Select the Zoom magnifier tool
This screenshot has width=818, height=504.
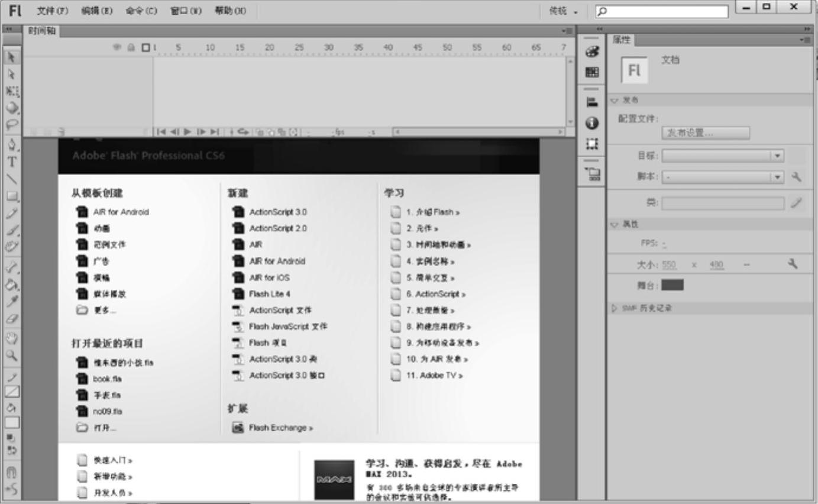coord(11,356)
